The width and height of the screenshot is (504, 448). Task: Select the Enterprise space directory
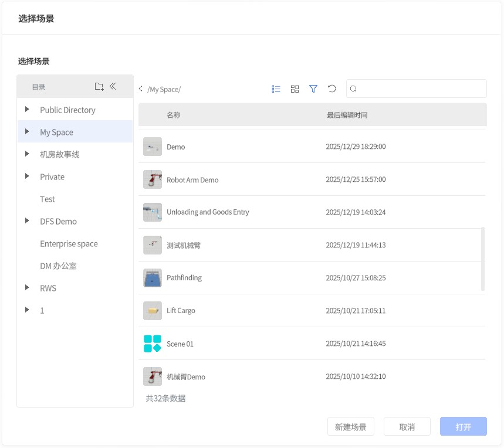[x=69, y=244]
